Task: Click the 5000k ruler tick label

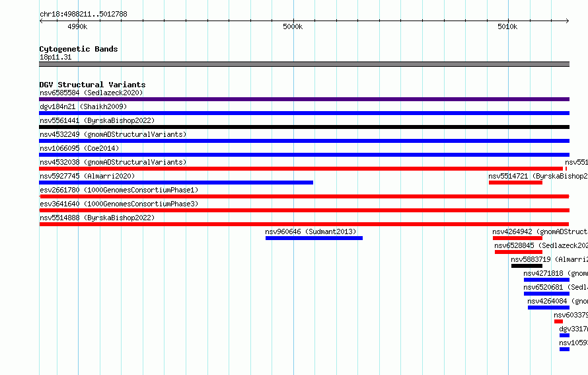Action: [x=293, y=26]
